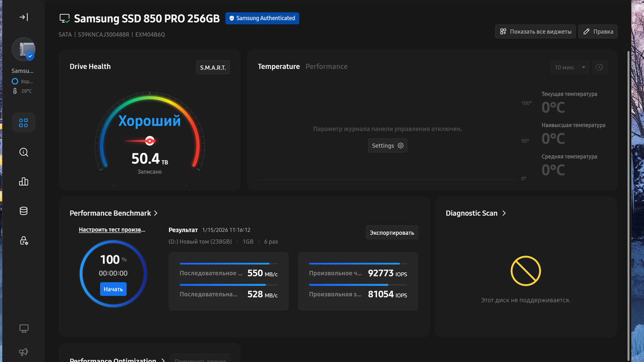Click the monitor icon in the sidebar

(24, 329)
